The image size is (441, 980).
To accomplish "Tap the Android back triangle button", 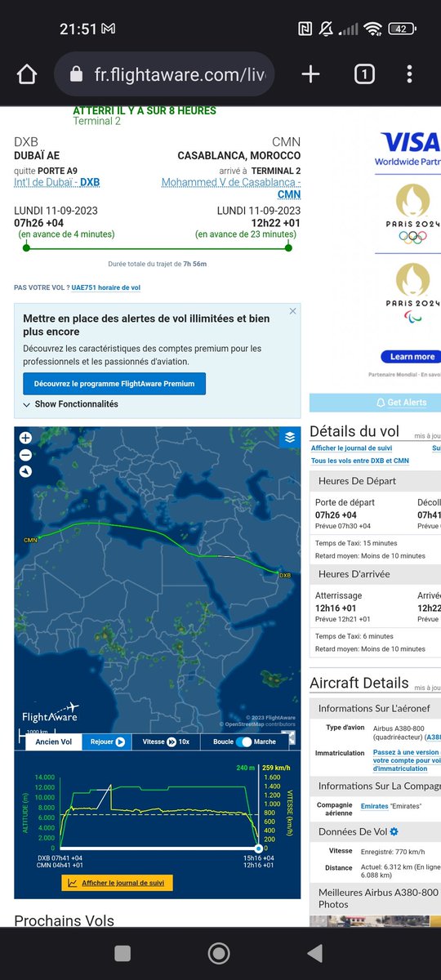I will (x=316, y=953).
